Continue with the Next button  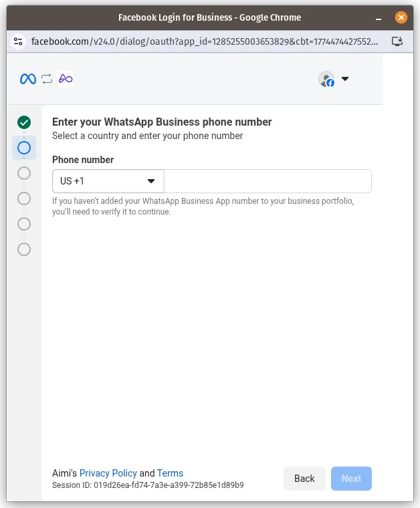pyautogui.click(x=351, y=479)
